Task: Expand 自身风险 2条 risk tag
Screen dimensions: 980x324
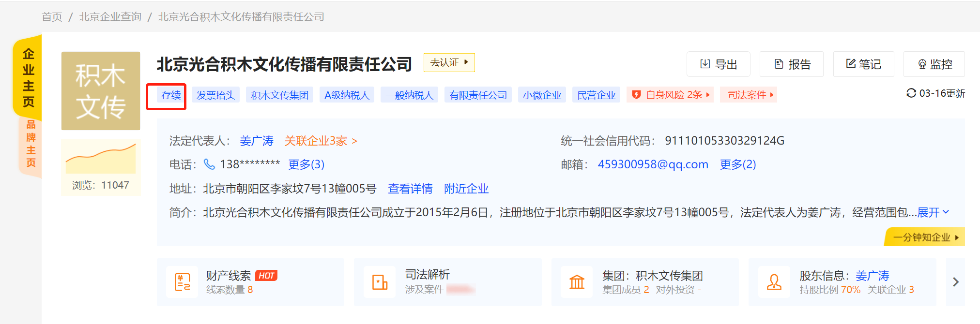Action: 671,95
